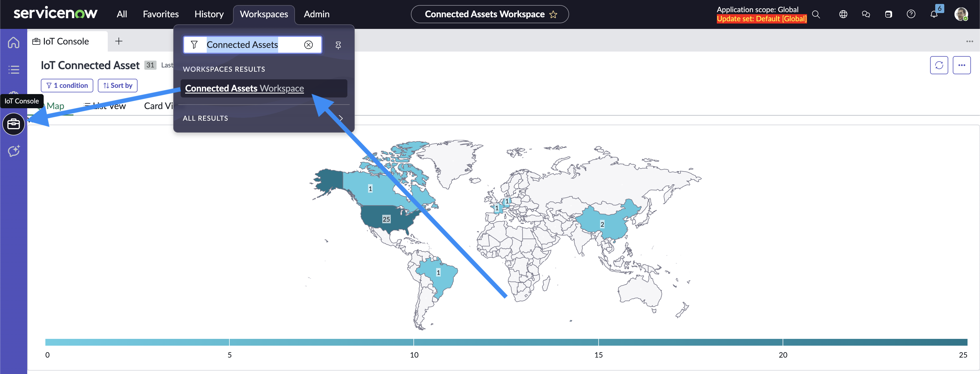Favorite Connected Assets Workspace with star
The image size is (980, 374).
click(553, 14)
